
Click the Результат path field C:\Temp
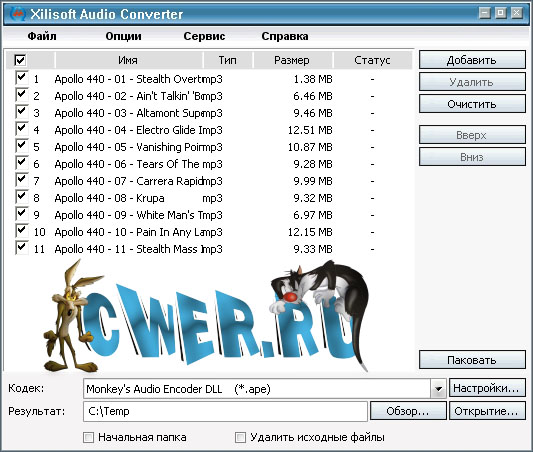(225, 411)
